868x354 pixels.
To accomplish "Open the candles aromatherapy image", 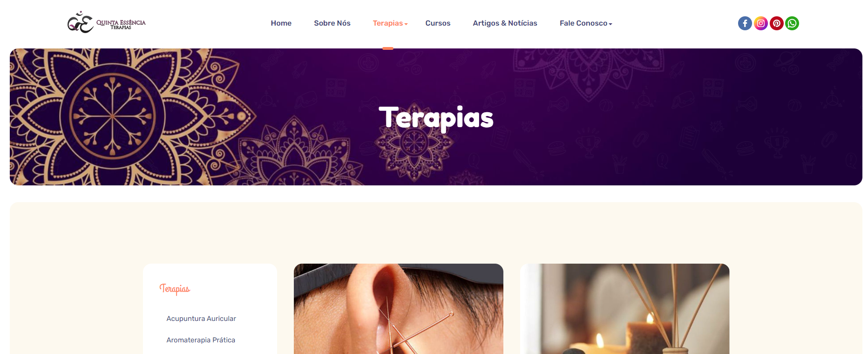I will 624,309.
